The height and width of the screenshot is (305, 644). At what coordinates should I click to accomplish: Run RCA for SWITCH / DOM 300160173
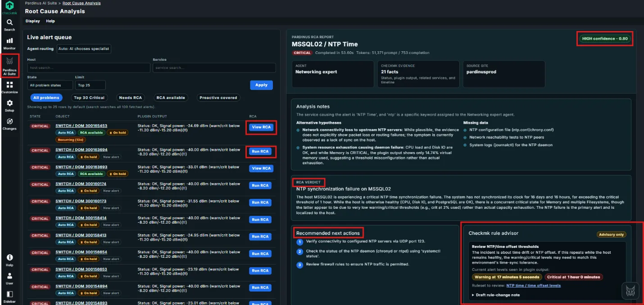click(x=260, y=202)
